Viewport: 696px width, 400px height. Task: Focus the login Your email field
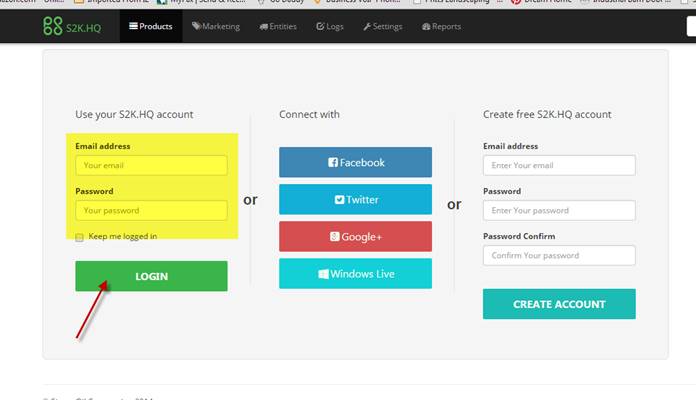[x=151, y=165]
